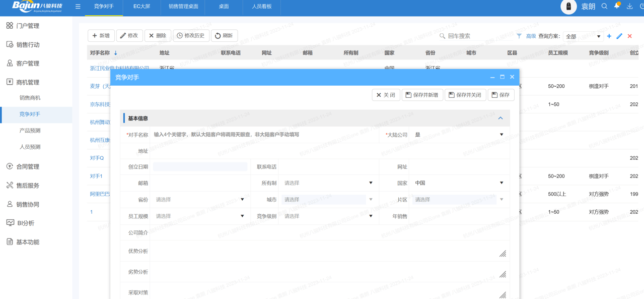Open the 所有制 selection dropdown
The image size is (644, 299).
click(x=371, y=183)
